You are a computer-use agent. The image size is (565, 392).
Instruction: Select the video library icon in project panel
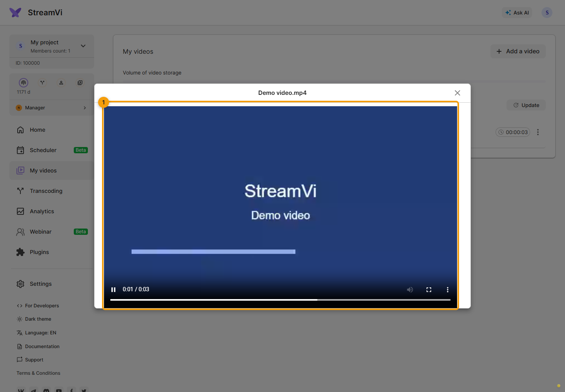pos(80,83)
